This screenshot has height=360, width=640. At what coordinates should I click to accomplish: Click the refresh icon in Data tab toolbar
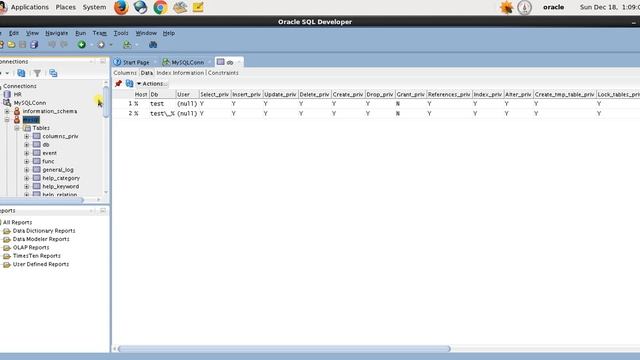tap(129, 84)
